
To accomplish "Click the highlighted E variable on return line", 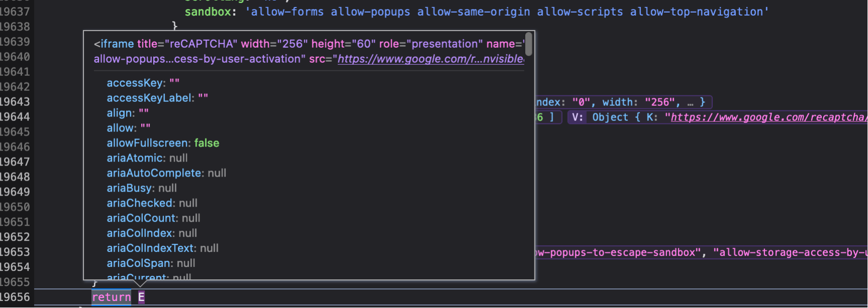I will (142, 297).
